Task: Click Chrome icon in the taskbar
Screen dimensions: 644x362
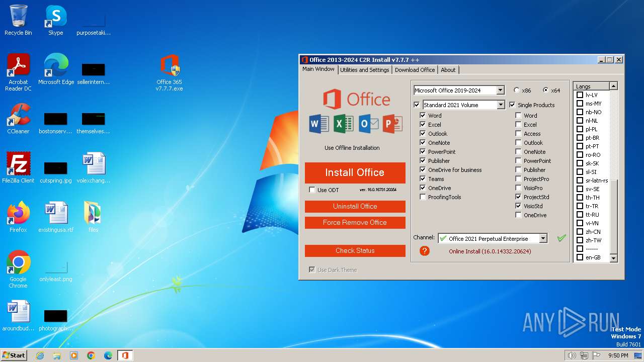Action: tap(91, 355)
